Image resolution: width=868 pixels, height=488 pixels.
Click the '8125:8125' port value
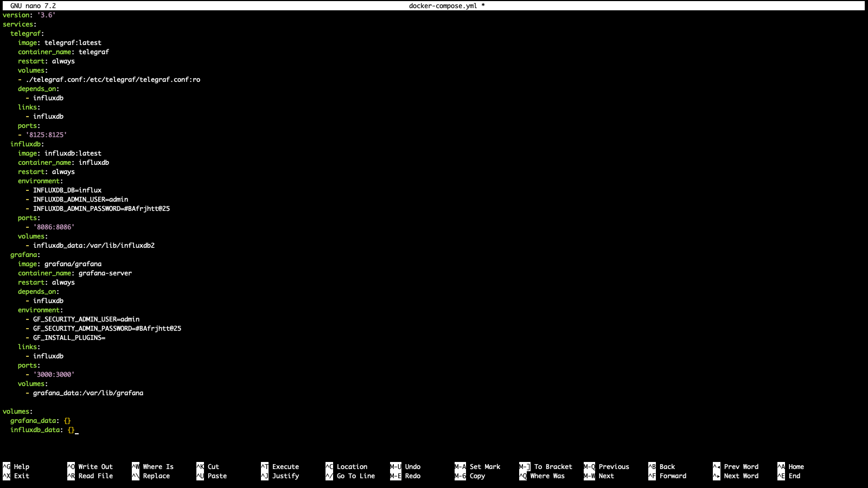tap(46, 135)
